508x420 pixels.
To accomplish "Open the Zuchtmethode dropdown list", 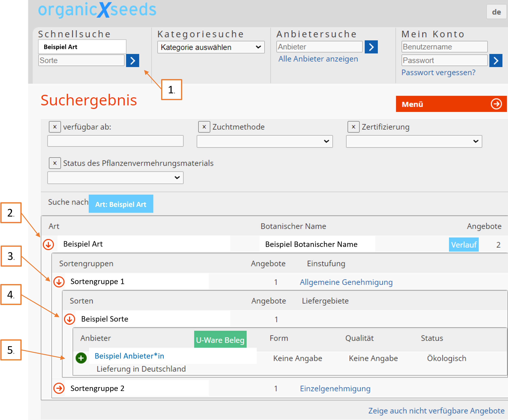I will pyautogui.click(x=265, y=142).
